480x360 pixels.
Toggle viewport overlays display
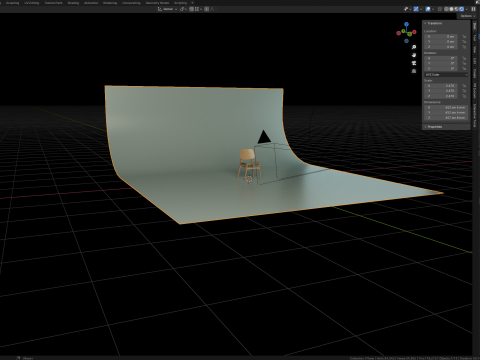428,9
